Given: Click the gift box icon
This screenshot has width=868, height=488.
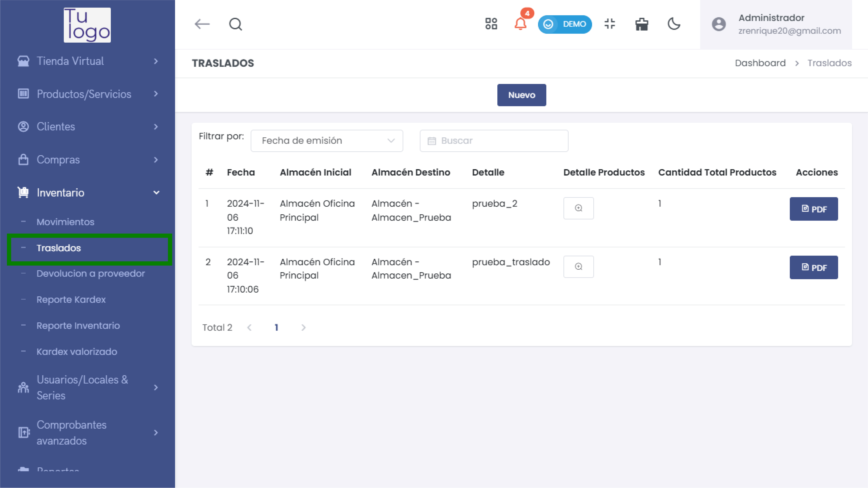Looking at the screenshot, I should coord(641,24).
